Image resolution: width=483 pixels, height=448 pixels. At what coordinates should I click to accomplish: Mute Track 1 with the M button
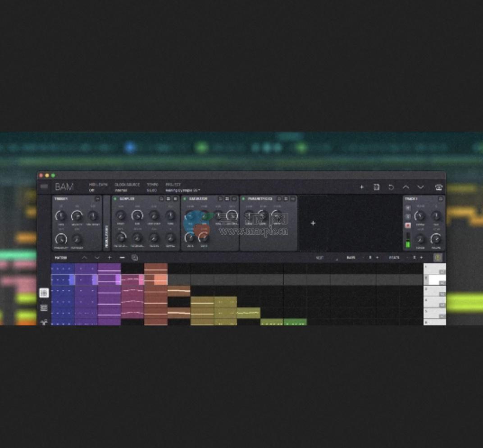tap(408, 208)
